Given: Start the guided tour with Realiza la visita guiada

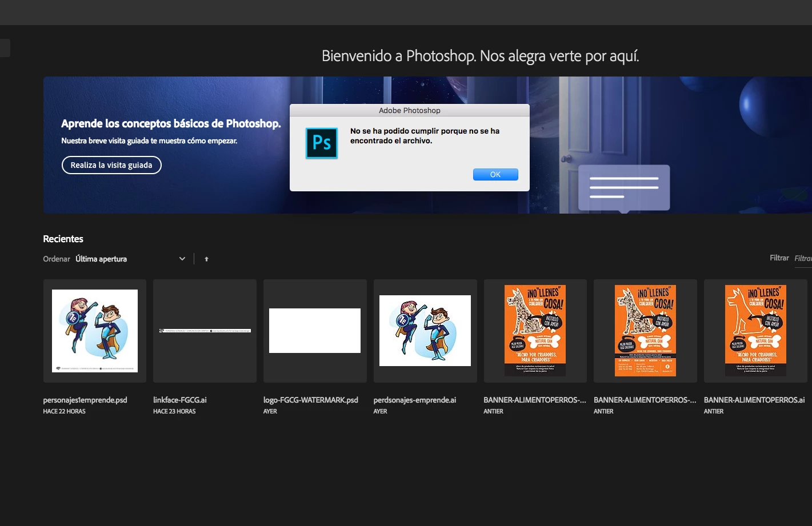Looking at the screenshot, I should pos(111,165).
